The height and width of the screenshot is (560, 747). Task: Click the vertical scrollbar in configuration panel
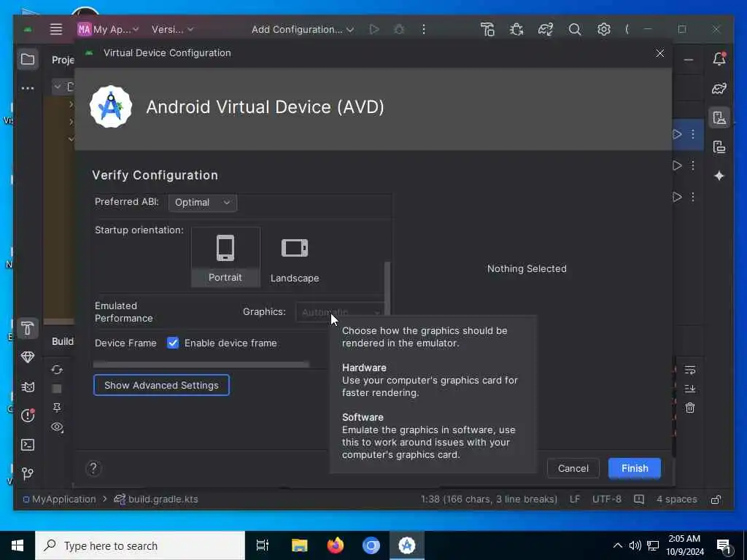point(387,289)
